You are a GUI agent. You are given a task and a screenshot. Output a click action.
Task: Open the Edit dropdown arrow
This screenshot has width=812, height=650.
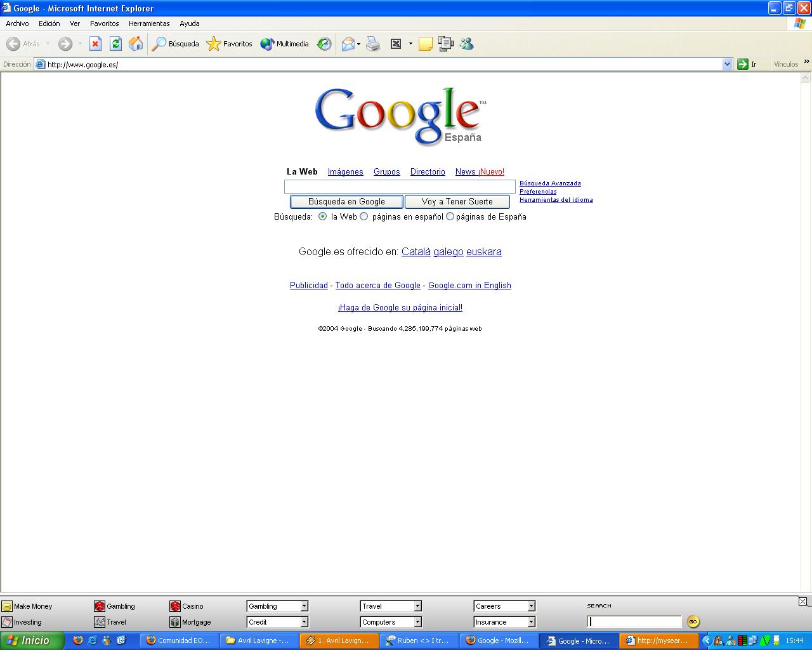click(410, 44)
